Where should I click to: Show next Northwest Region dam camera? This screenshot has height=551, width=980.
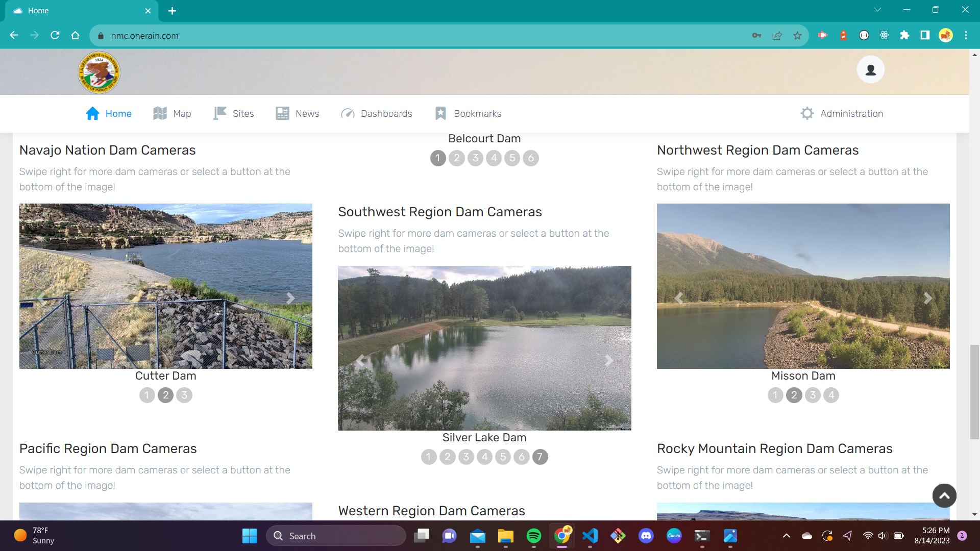(927, 298)
